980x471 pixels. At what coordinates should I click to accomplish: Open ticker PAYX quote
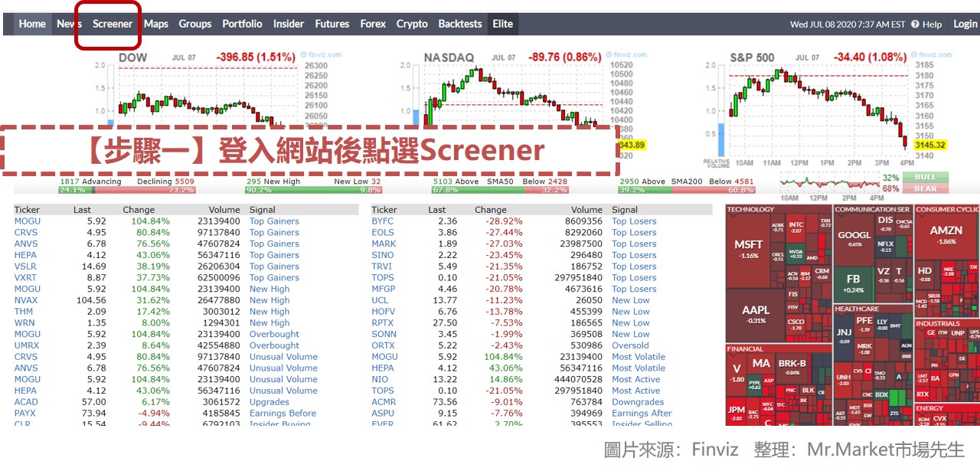point(26,414)
